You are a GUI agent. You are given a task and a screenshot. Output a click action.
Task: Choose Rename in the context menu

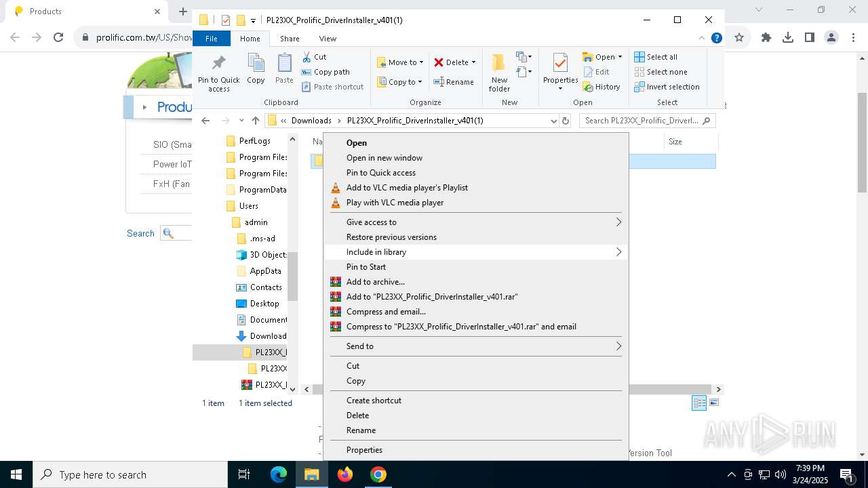(476, 430)
